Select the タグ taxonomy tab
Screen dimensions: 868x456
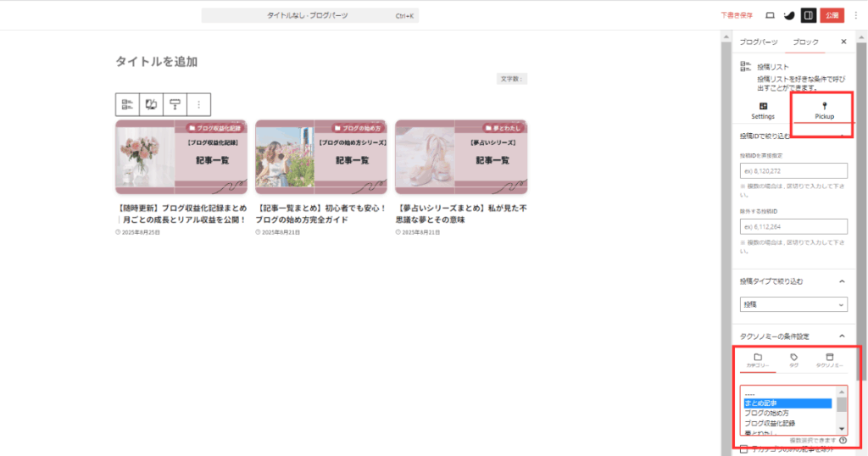[793, 360]
